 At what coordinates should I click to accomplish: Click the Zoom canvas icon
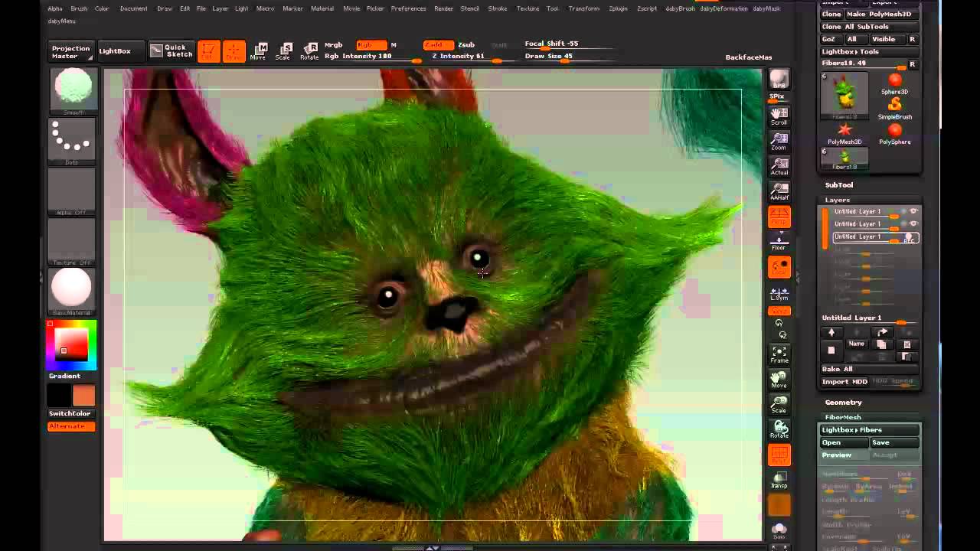[x=779, y=141]
